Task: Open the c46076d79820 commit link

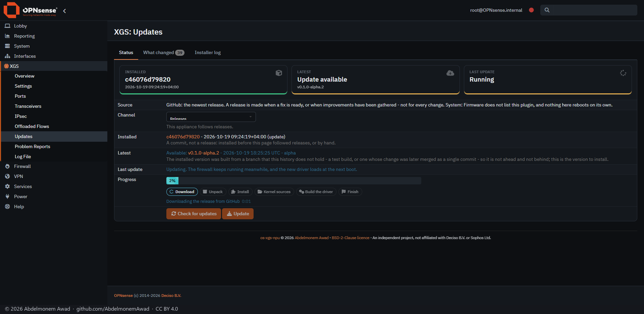Action: (x=183, y=137)
